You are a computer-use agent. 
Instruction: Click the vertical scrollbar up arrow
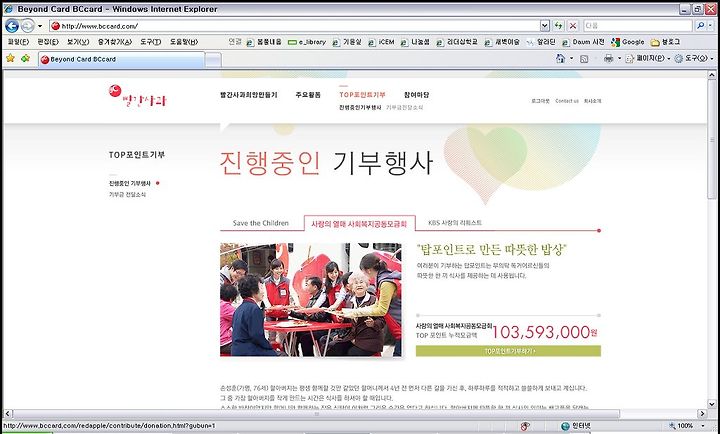712,75
